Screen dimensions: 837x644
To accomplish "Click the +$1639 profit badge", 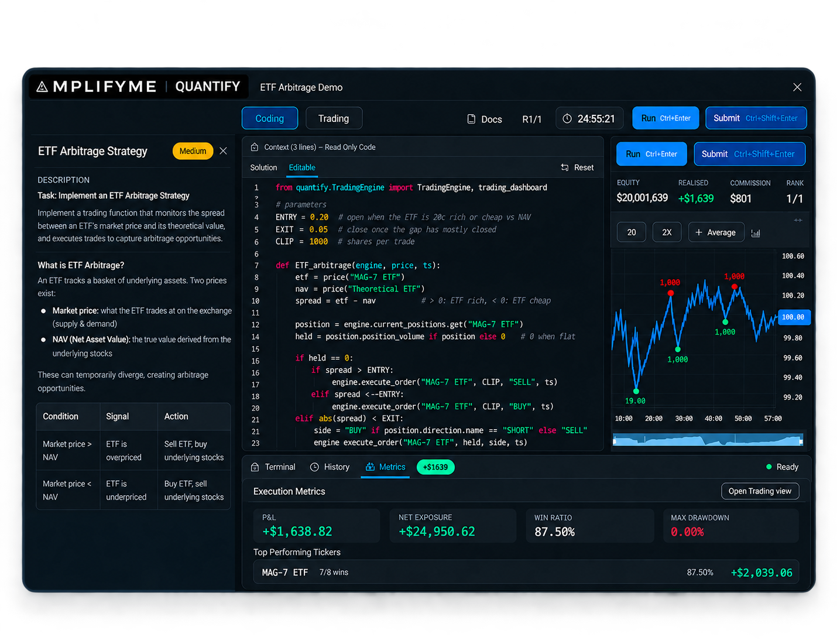I will (435, 467).
